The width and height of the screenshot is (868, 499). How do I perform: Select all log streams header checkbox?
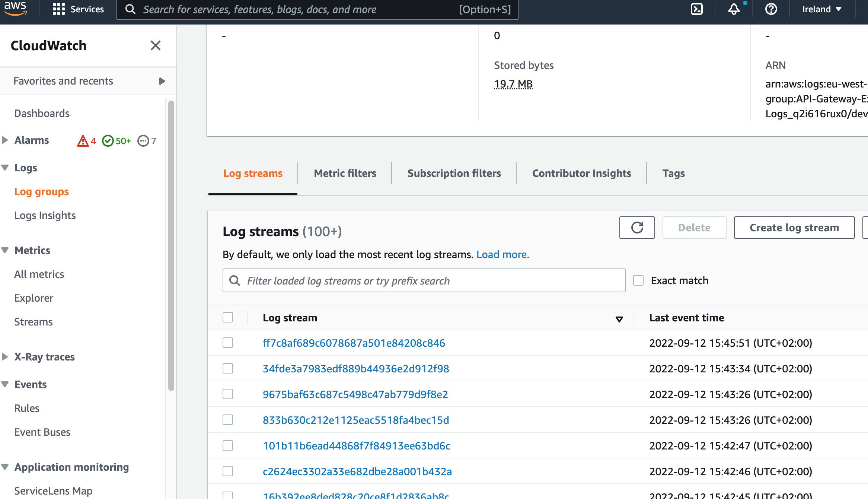click(228, 318)
